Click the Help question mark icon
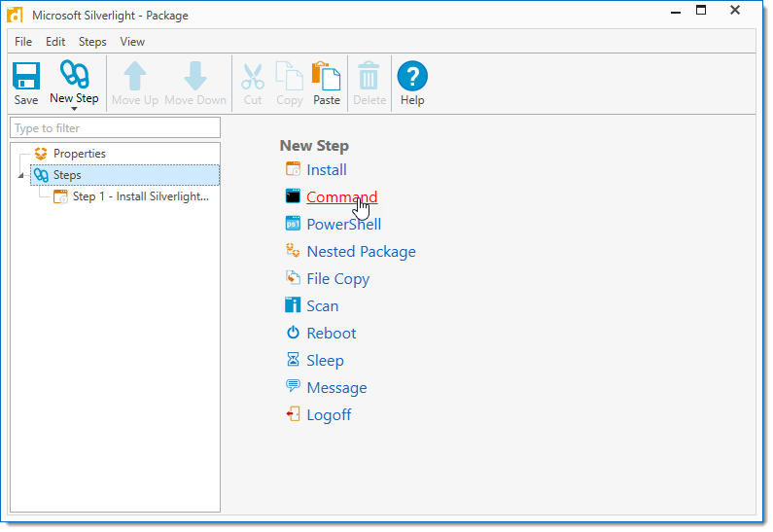This screenshot has width=773, height=532. coord(412,77)
